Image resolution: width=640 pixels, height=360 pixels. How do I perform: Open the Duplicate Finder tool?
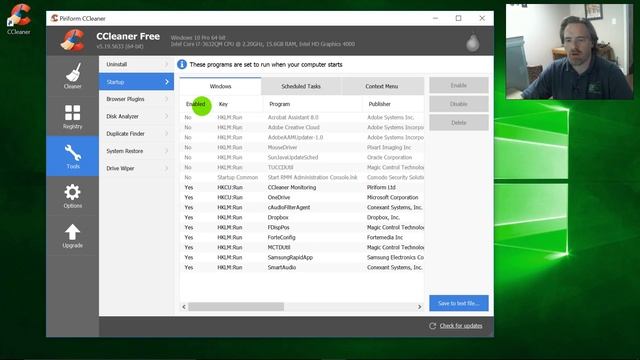(136, 133)
